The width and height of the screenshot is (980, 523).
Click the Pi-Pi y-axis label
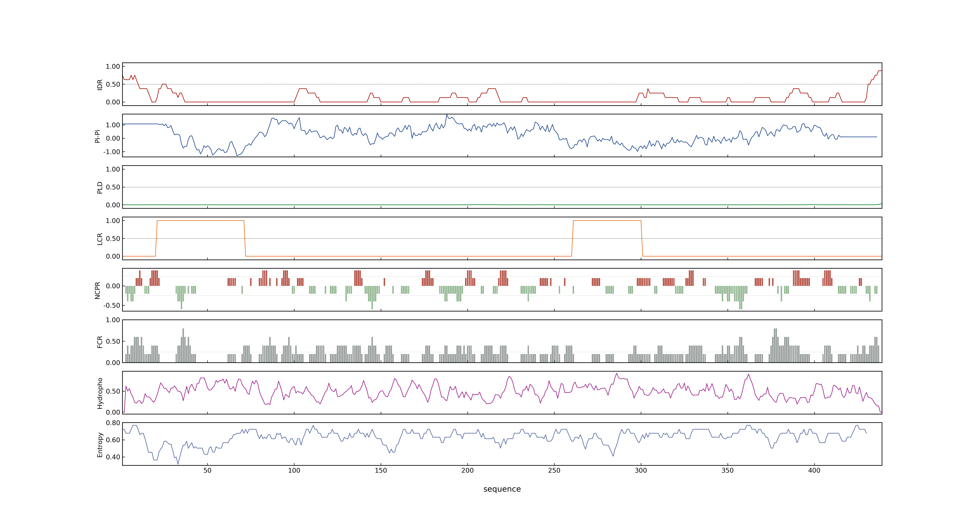pyautogui.click(x=97, y=136)
